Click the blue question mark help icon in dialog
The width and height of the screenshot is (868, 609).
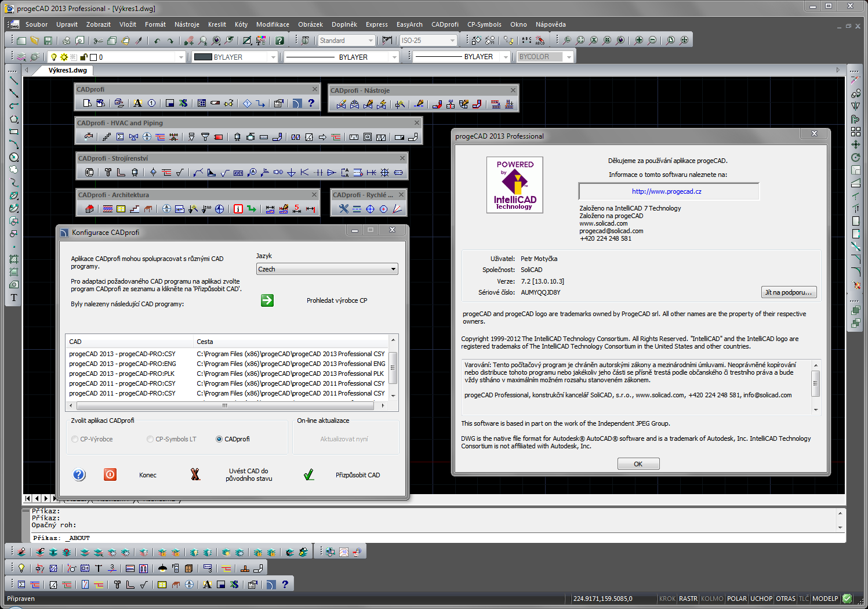[x=79, y=474]
